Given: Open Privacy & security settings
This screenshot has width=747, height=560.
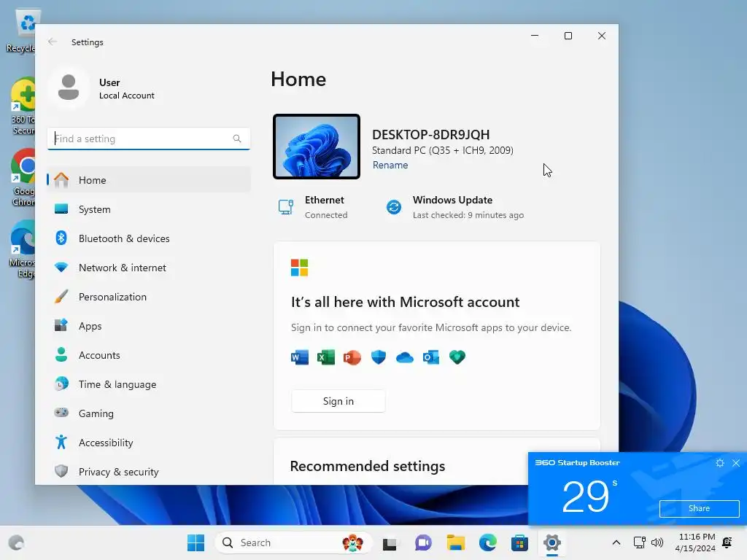Looking at the screenshot, I should 149,472.
